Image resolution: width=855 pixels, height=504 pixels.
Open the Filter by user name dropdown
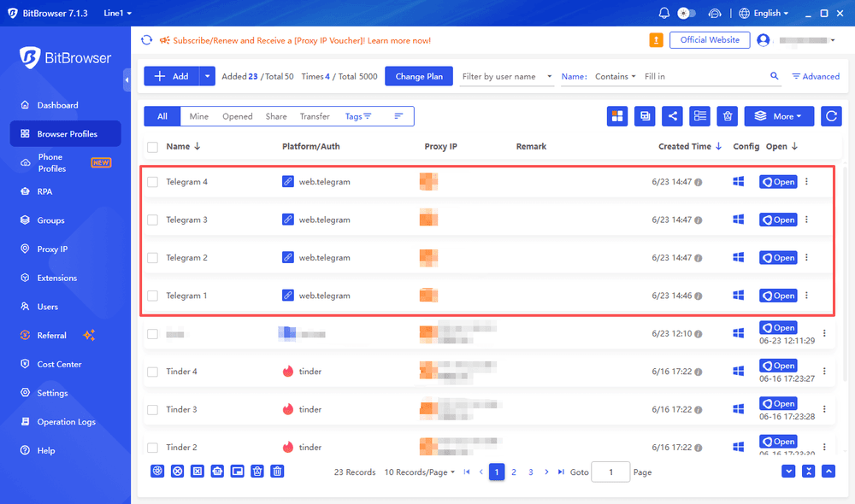506,76
